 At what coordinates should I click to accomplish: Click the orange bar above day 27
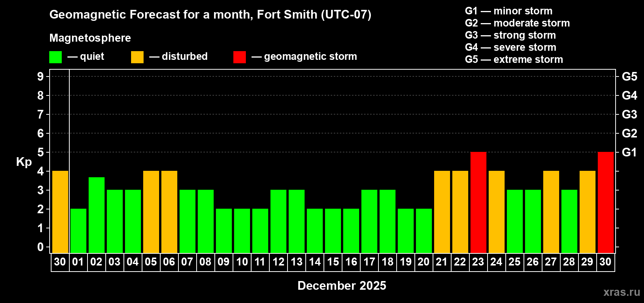551,212
